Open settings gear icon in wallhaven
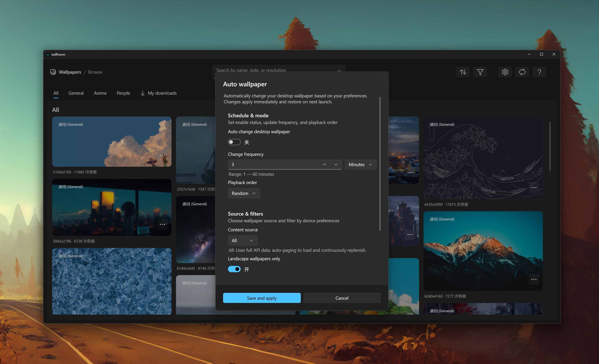Image resolution: width=599 pixels, height=364 pixels. 505,72
